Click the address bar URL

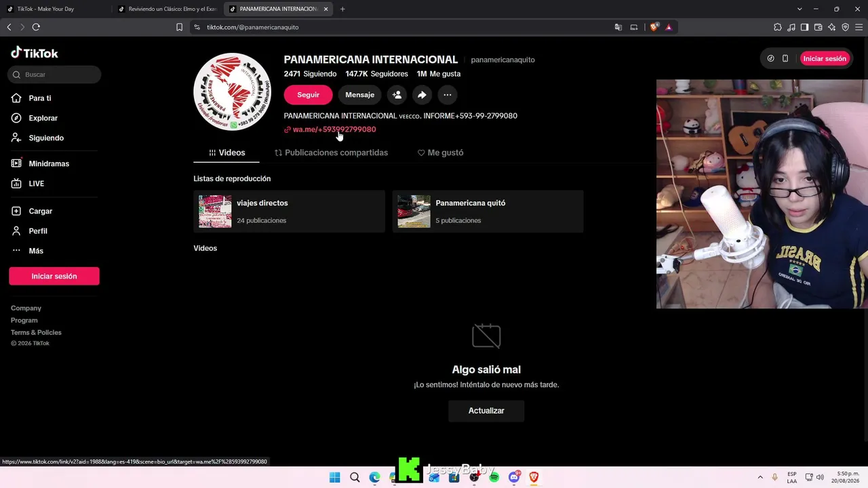[x=252, y=27]
